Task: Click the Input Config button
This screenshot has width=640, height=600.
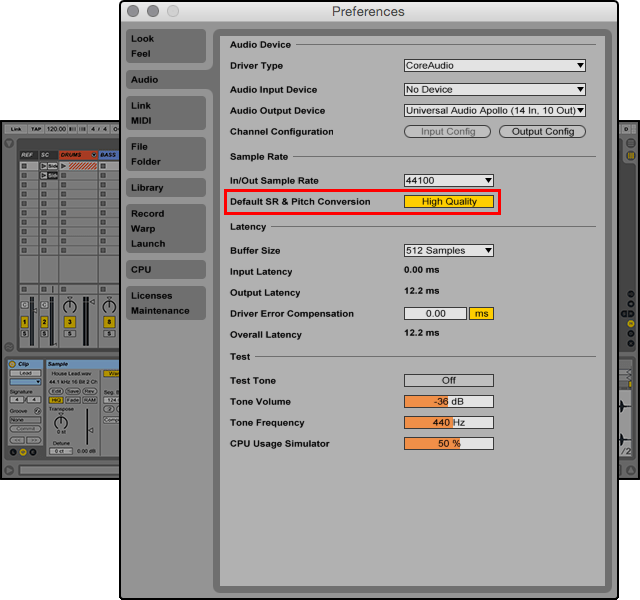Action: pos(447,132)
